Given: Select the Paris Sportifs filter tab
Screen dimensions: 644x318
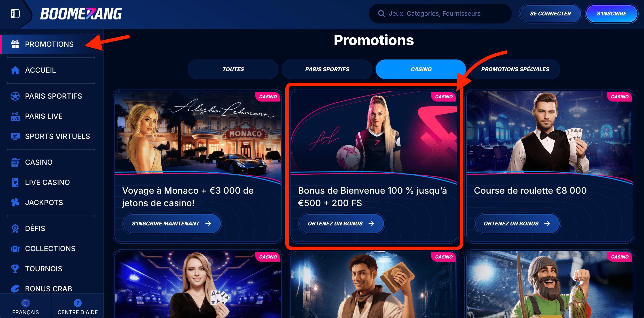Looking at the screenshot, I should pos(327,69).
